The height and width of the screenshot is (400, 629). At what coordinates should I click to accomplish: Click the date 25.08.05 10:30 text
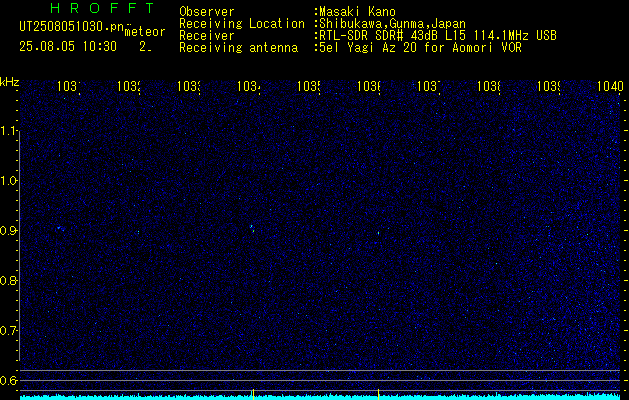tap(68, 47)
